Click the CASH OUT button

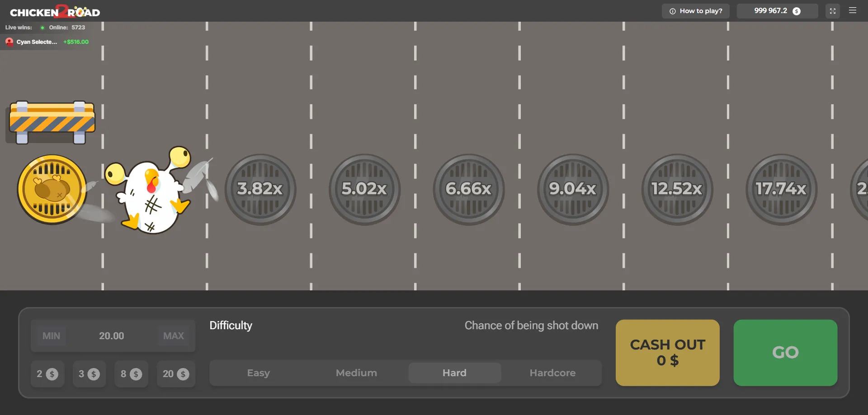point(668,353)
